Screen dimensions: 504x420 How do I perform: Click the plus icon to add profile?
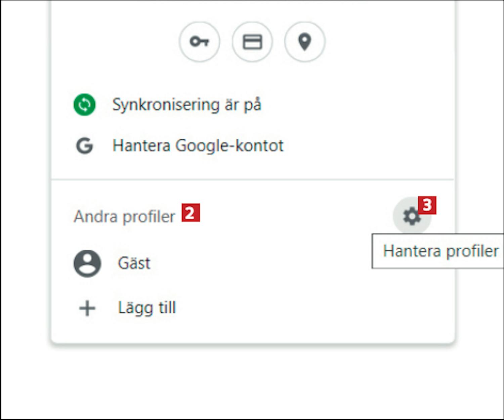(87, 308)
